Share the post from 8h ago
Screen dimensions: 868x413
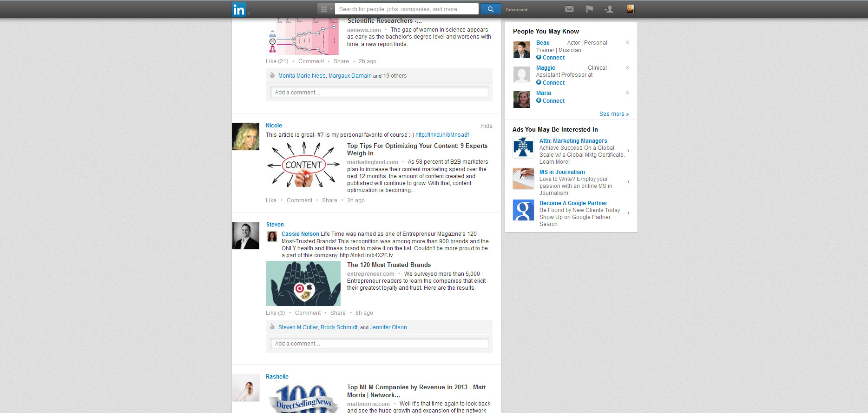[338, 313]
